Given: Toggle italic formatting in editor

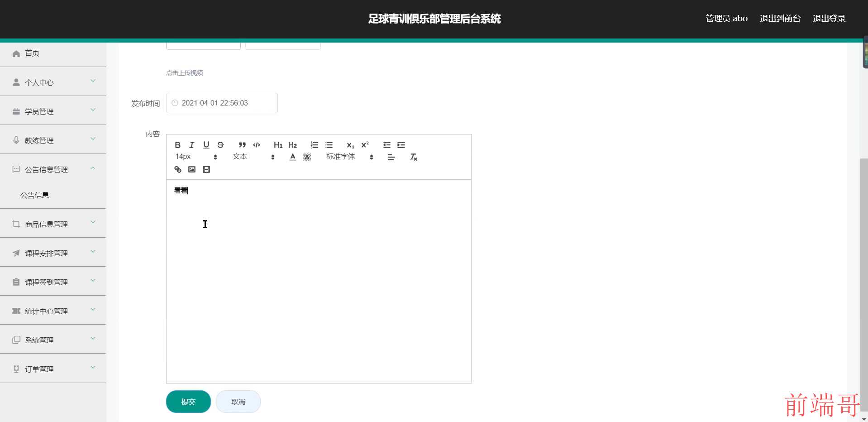Looking at the screenshot, I should tap(192, 145).
